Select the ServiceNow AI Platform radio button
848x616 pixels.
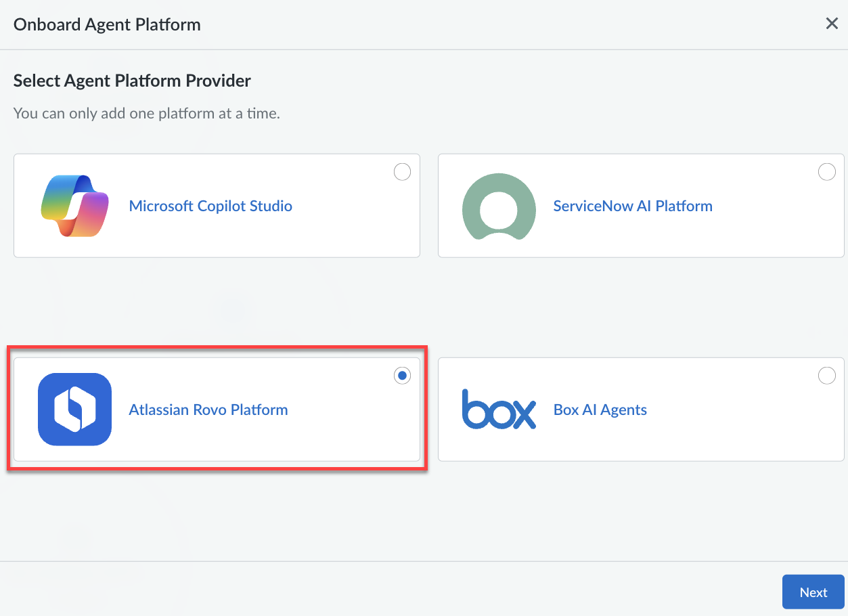click(x=826, y=172)
